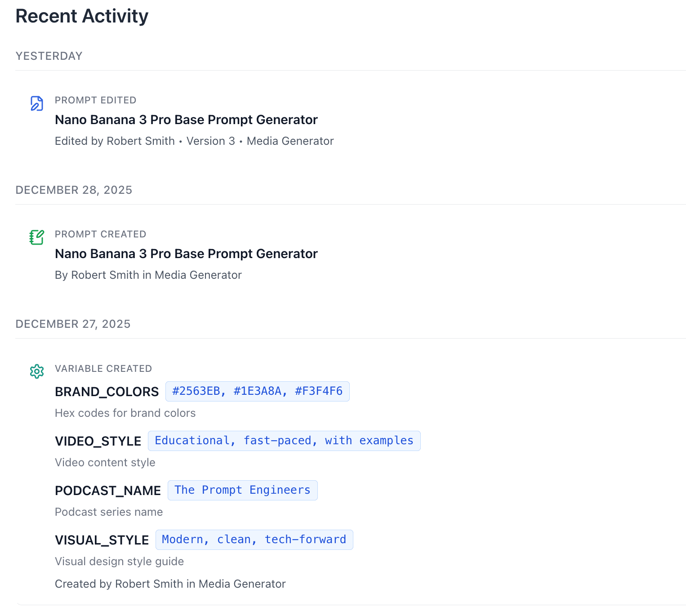Image resolution: width=686 pixels, height=616 pixels.
Task: Click Robert Smith in the edited entry
Action: pyautogui.click(x=140, y=141)
